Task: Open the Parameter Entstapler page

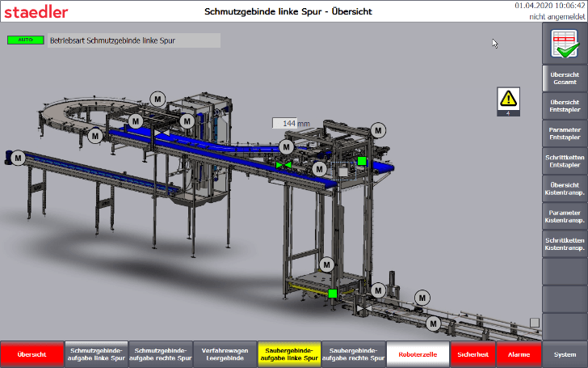Action: click(x=564, y=133)
